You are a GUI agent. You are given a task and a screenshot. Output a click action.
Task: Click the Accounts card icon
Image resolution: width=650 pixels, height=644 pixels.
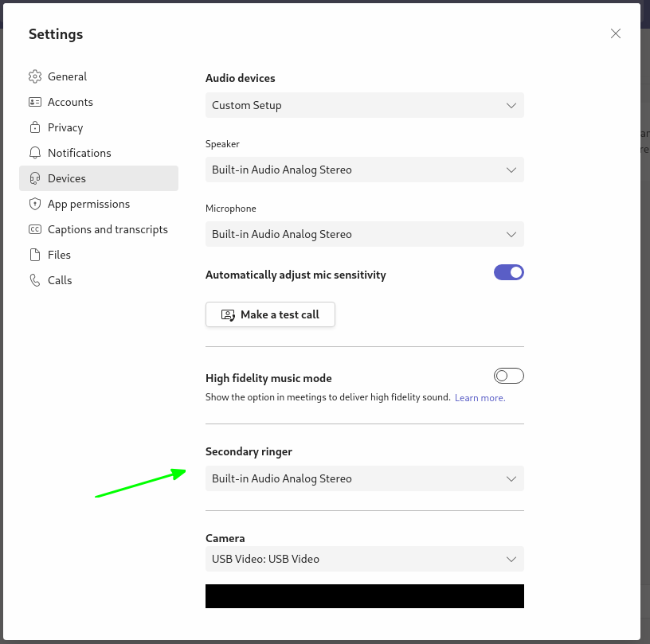click(35, 102)
